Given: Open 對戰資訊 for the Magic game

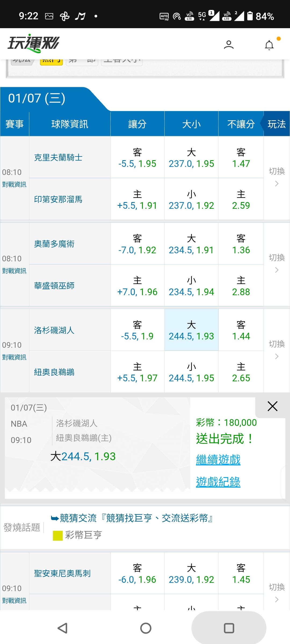Looking at the screenshot, I should (14, 271).
